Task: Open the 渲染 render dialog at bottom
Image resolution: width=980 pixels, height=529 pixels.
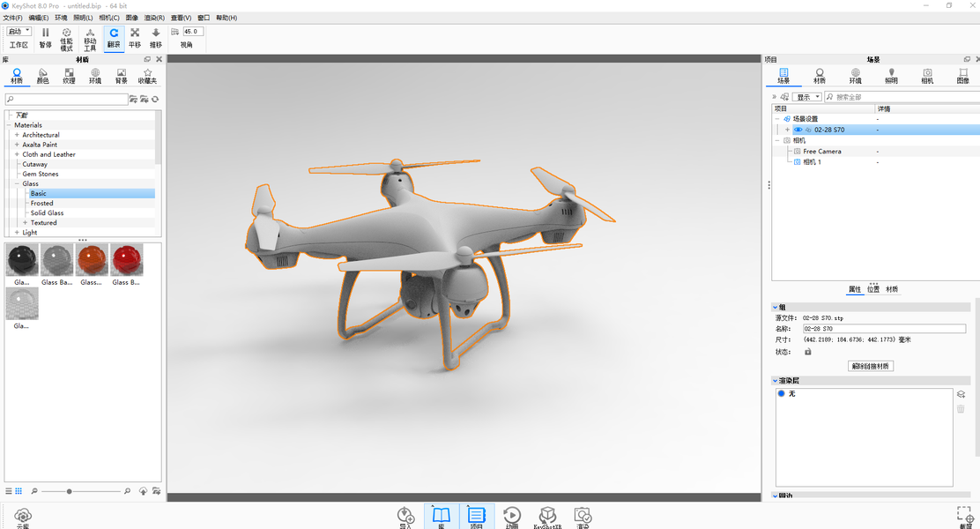Action: click(583, 518)
